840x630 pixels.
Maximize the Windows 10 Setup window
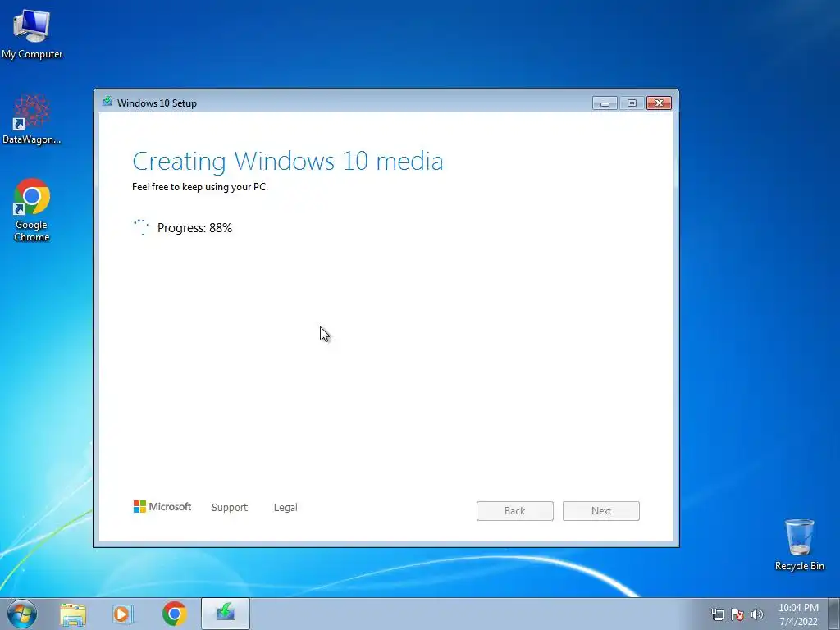point(632,103)
